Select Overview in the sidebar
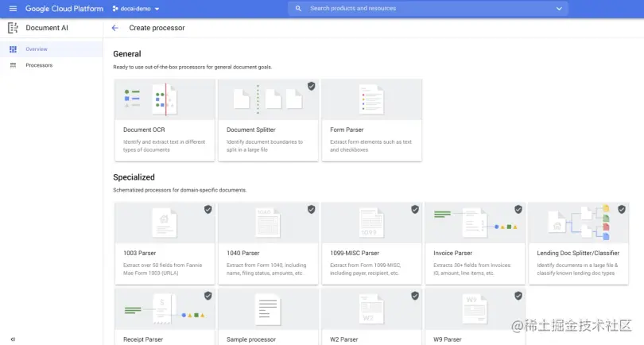 [x=51, y=48]
